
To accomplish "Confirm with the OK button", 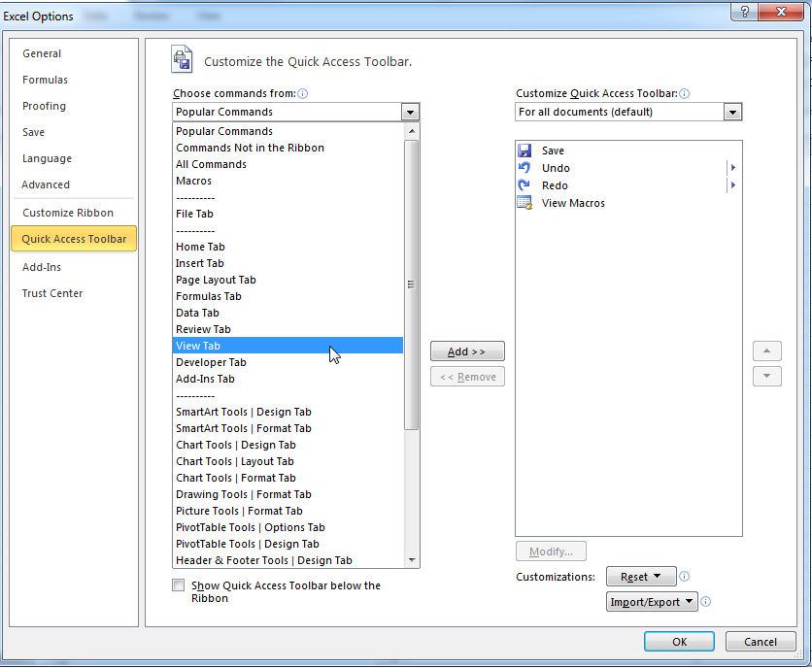I will click(680, 642).
